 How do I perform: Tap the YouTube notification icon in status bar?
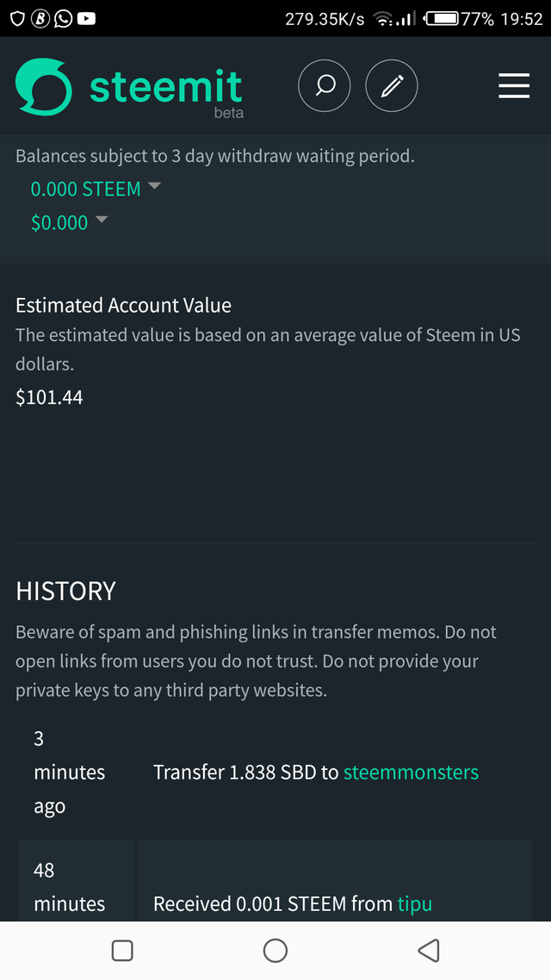tap(85, 18)
